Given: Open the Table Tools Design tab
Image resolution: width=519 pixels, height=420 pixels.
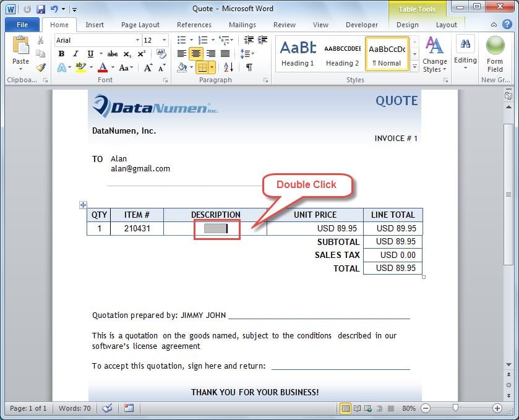Looking at the screenshot, I should pos(408,25).
